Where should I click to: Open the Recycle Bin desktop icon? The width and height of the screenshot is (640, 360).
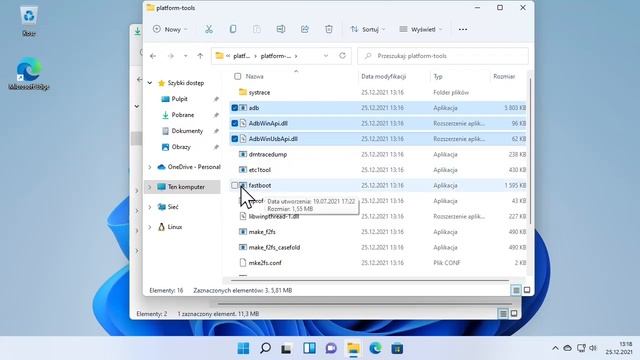pos(29,21)
